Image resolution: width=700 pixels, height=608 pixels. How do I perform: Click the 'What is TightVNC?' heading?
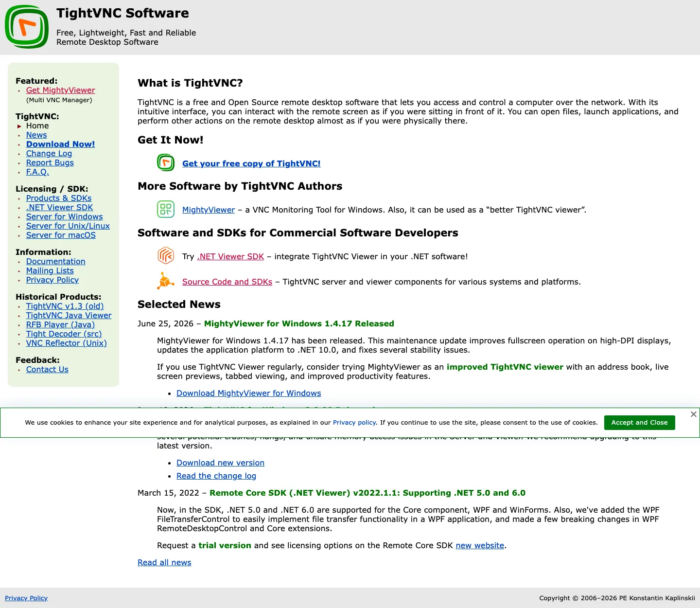click(190, 83)
